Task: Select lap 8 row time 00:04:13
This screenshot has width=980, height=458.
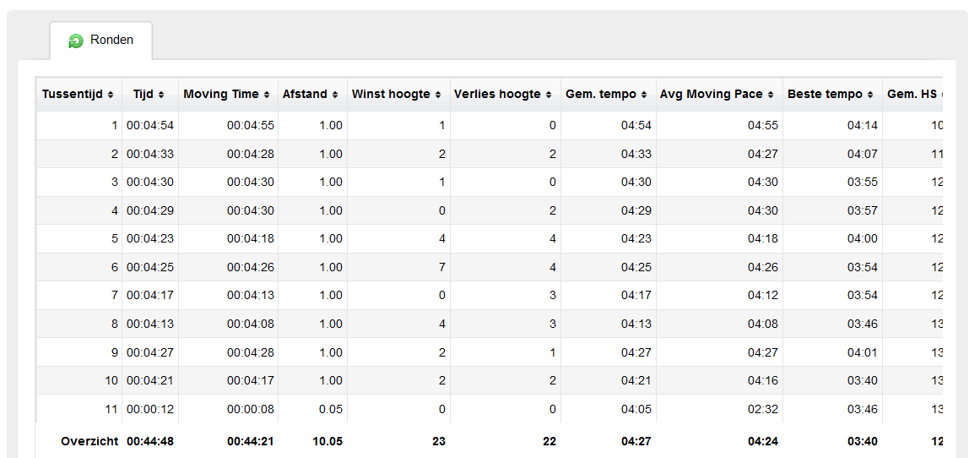Action: tap(150, 324)
